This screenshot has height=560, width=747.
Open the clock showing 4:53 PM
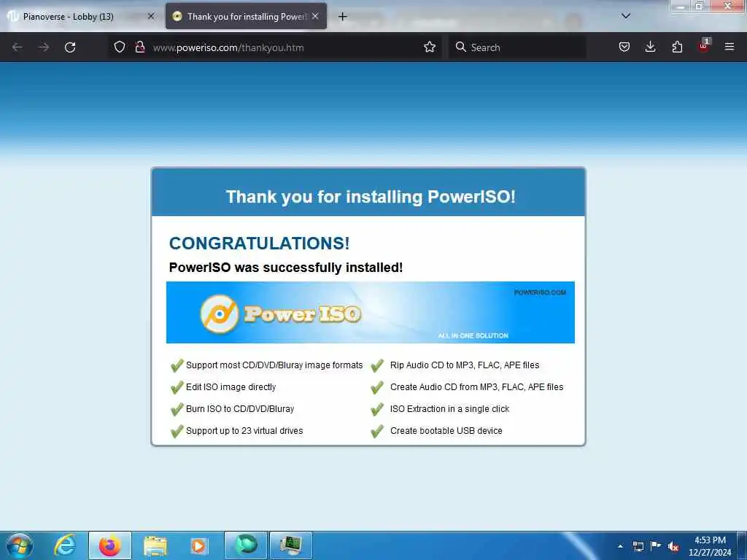pyautogui.click(x=710, y=546)
